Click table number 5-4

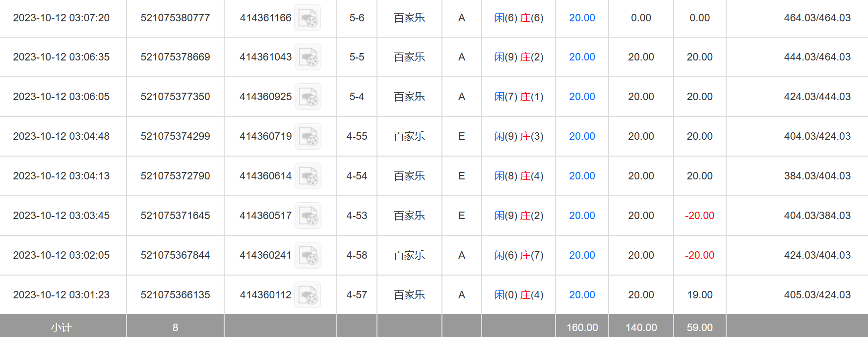[x=357, y=97]
